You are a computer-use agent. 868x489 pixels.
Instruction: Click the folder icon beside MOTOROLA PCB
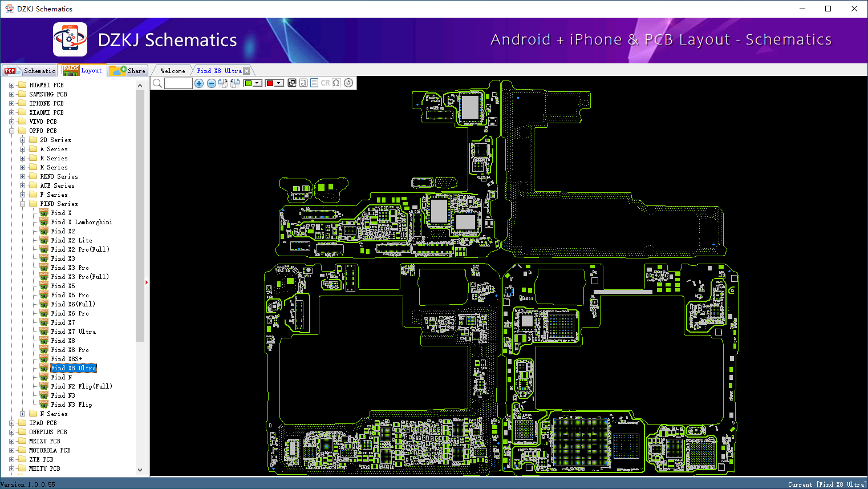tap(22, 450)
